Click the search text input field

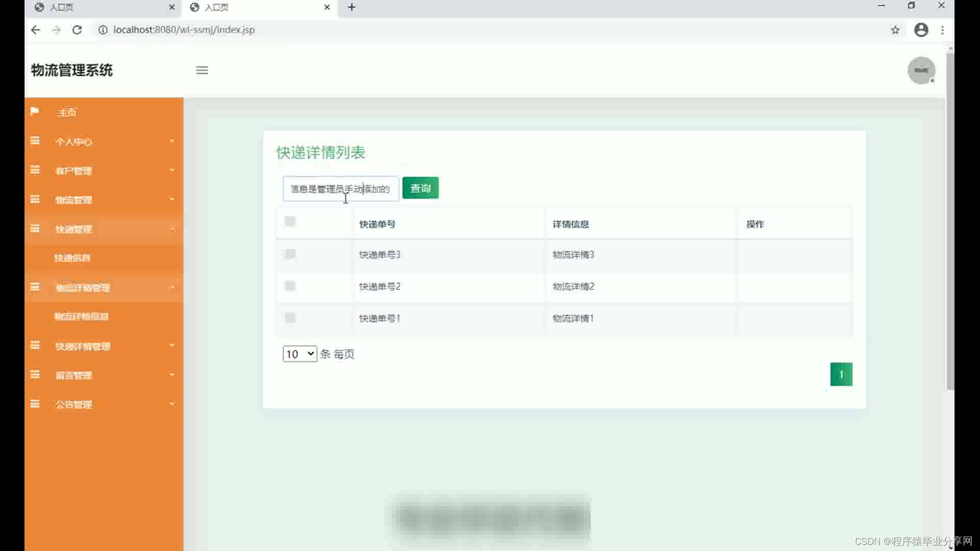[x=340, y=189]
